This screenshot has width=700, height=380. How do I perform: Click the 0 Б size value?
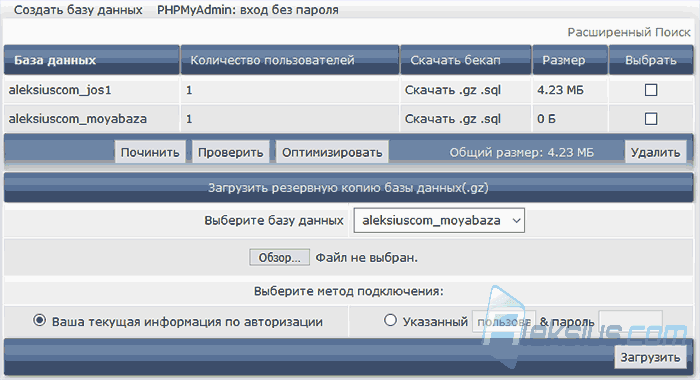click(x=546, y=119)
